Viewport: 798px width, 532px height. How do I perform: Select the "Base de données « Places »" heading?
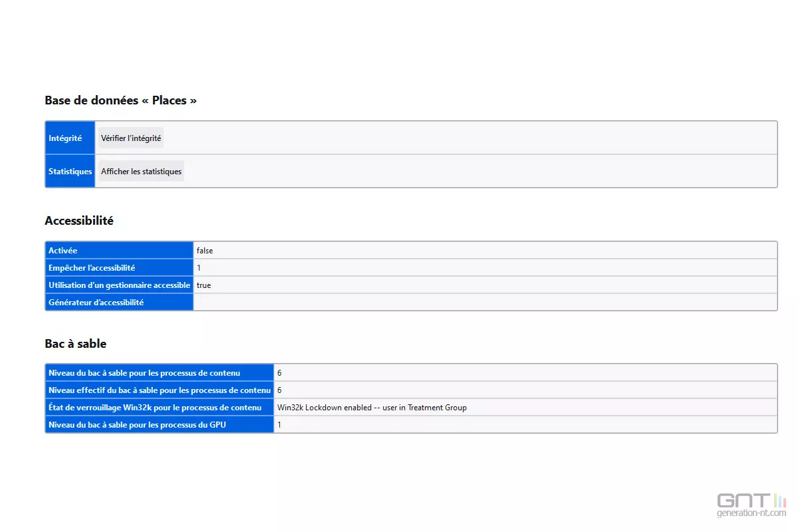[121, 100]
